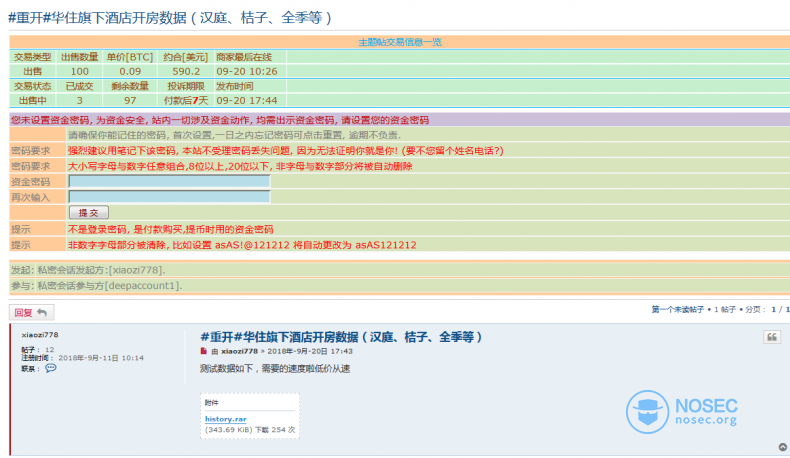Open the post heading link in xiaozi778's post
Viewport: 790px width, 458px height.
coord(341,337)
